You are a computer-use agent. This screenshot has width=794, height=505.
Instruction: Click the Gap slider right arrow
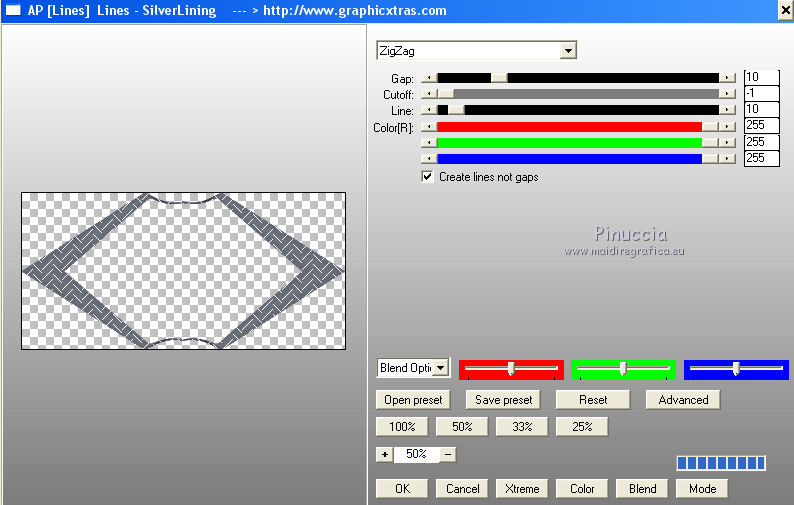coord(727,78)
